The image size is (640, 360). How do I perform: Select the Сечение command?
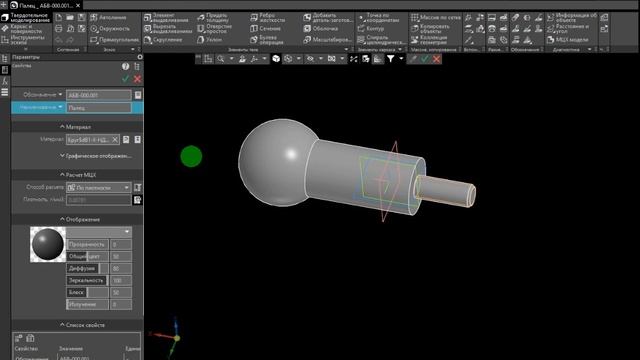(265, 29)
